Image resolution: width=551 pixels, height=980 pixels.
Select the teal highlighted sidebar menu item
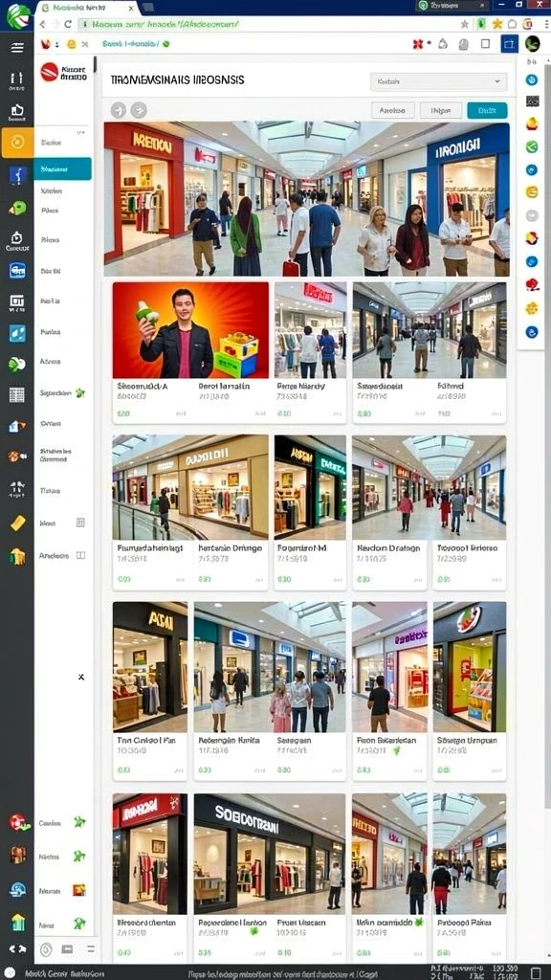[62, 168]
